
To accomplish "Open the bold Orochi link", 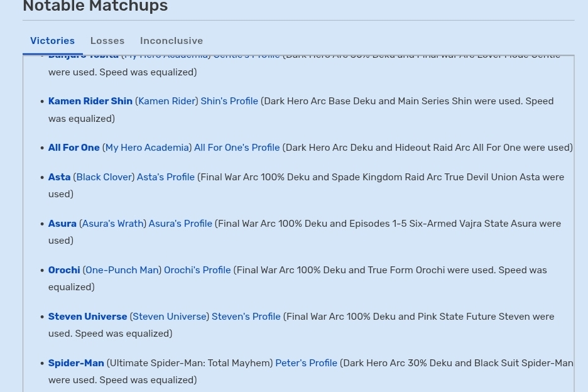I will (64, 269).
